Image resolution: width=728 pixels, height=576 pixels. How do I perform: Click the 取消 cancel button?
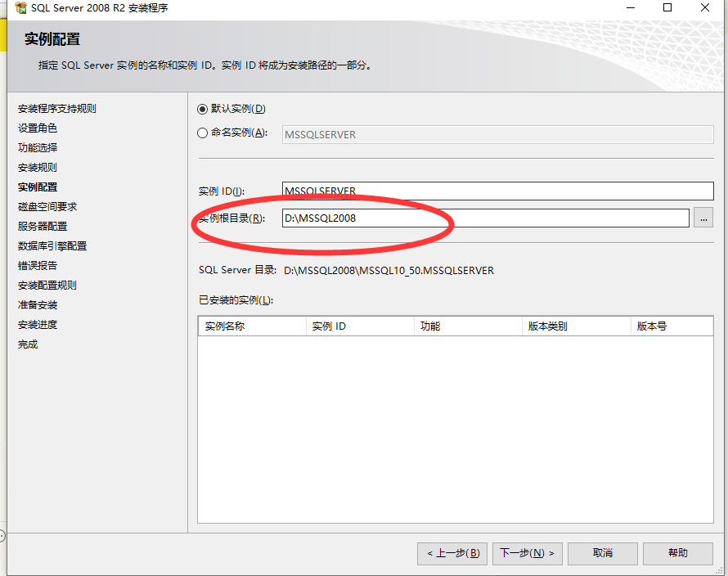(x=603, y=553)
